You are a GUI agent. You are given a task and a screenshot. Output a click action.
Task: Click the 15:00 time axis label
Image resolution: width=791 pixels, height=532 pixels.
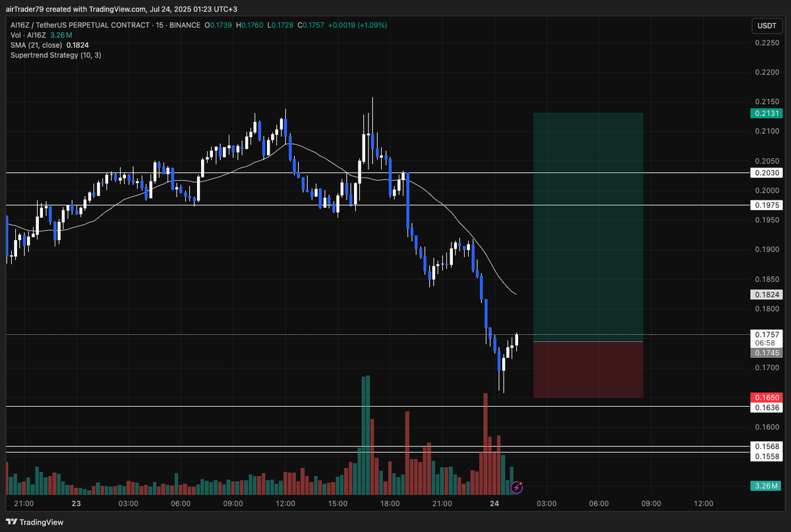coord(337,504)
